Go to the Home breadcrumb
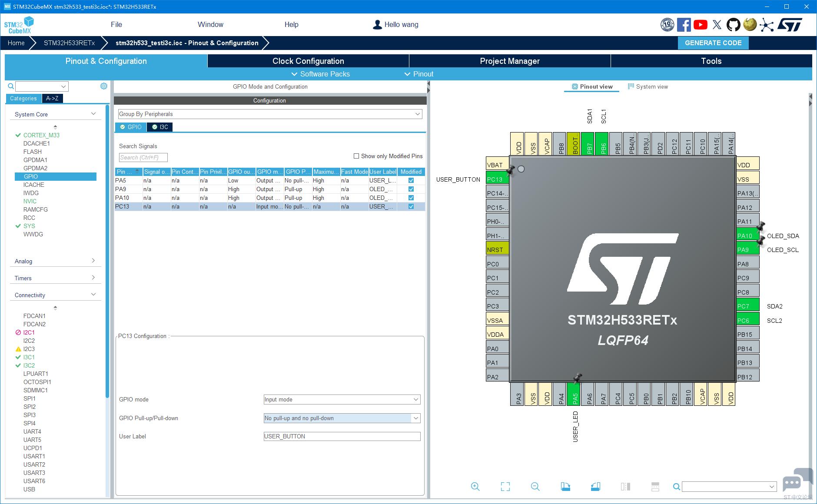 tap(16, 43)
